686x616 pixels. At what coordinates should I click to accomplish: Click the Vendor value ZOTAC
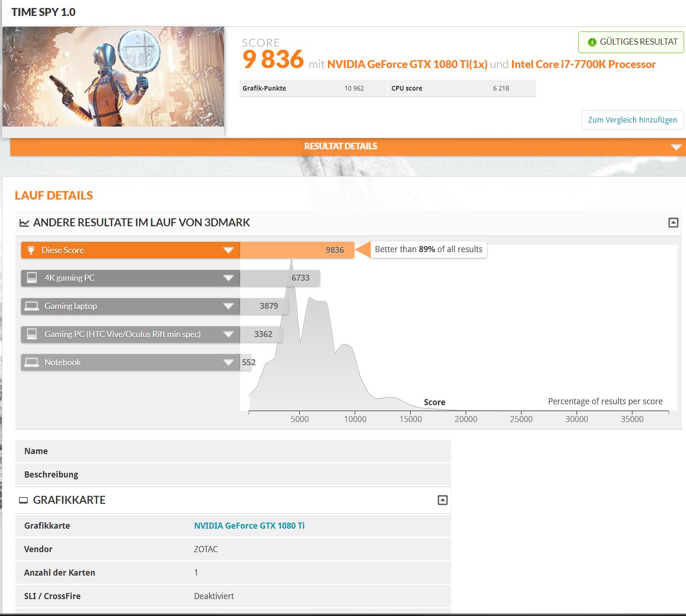pyautogui.click(x=206, y=549)
